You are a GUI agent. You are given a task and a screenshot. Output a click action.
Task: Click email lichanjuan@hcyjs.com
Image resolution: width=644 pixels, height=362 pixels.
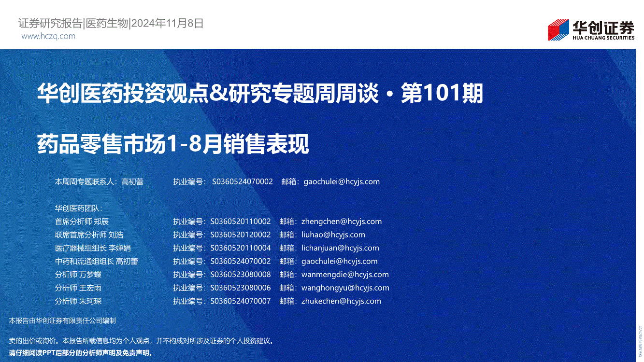341,248
